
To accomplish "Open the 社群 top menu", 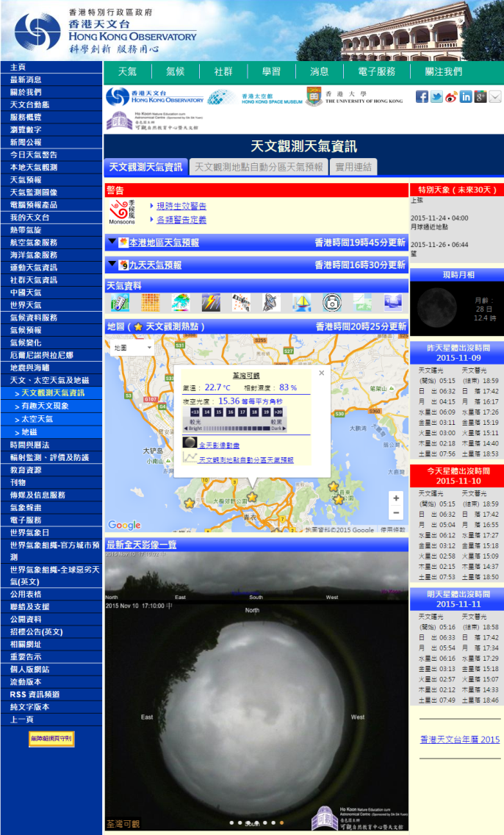I will 223,71.
